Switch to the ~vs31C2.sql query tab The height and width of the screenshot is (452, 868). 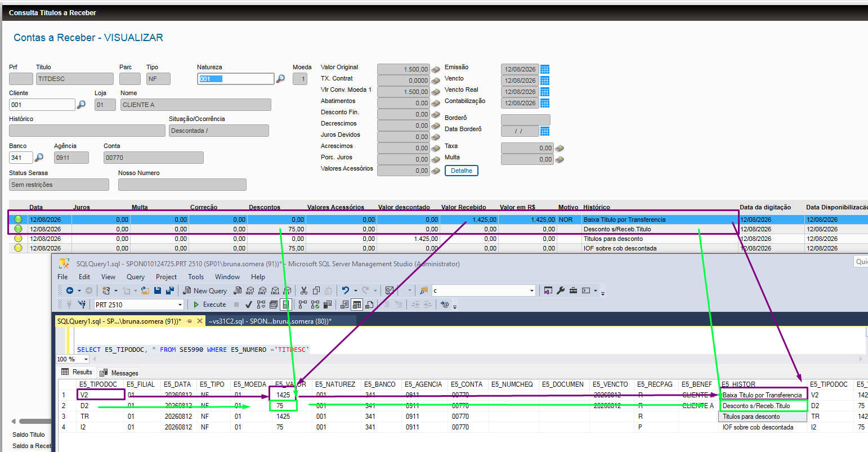[270, 321]
